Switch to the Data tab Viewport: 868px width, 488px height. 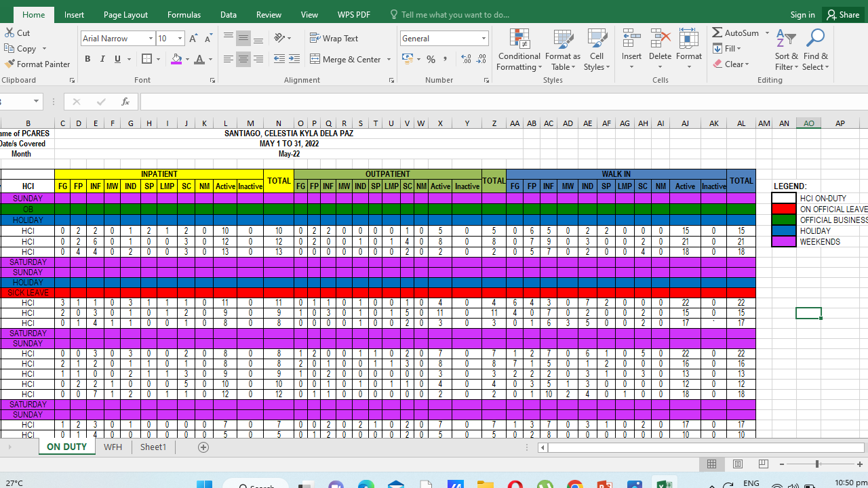(x=229, y=14)
